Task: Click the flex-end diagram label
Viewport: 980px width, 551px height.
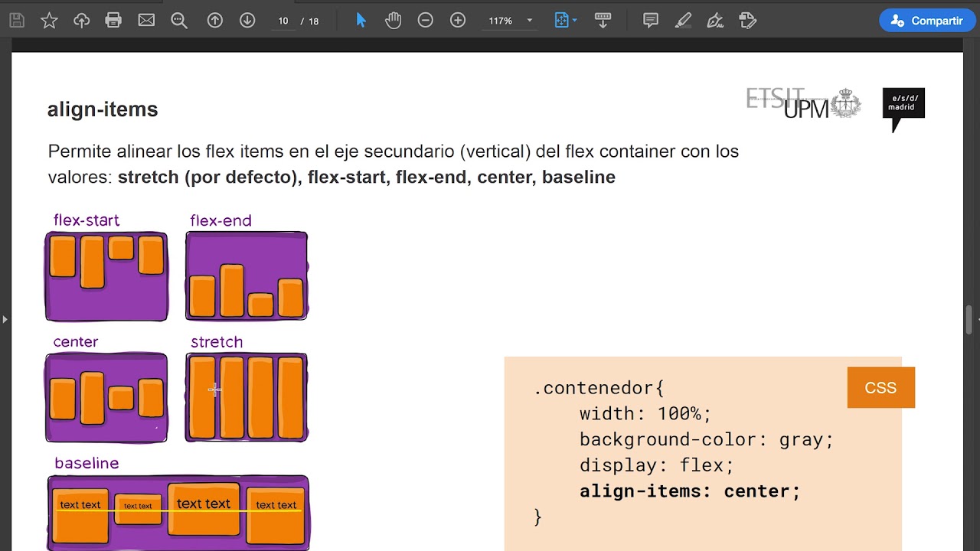Action: click(220, 220)
